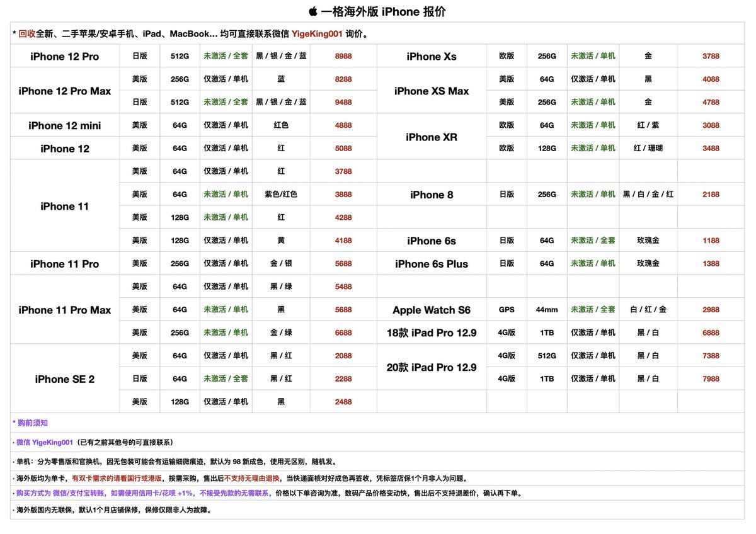Select the price "6888" cell
Image resolution: width=756 pixels, height=534 pixels.
(x=711, y=332)
